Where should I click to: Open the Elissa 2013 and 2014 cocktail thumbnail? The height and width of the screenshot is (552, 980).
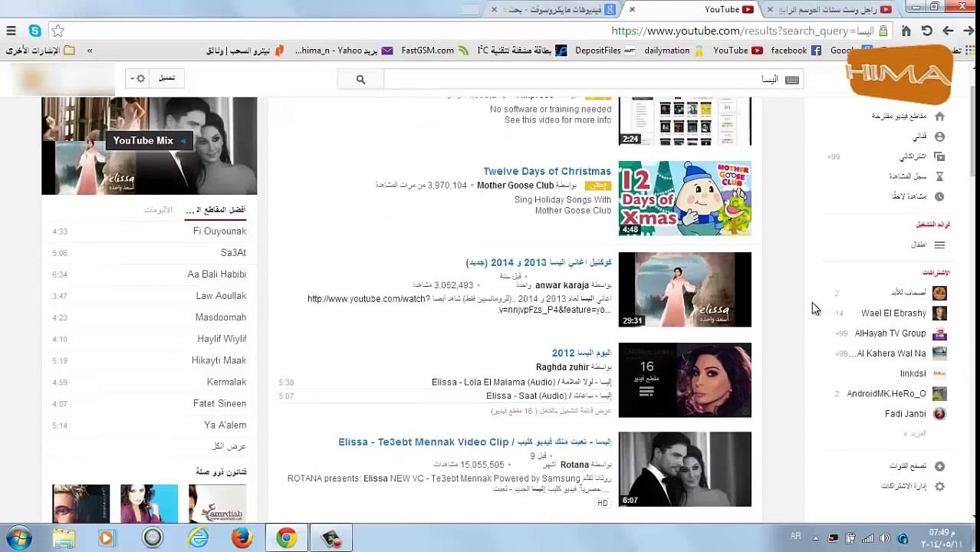coord(685,289)
